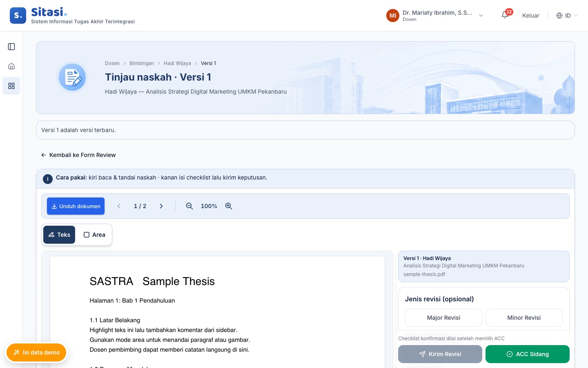Open Bimbingan breadcrumb link
The image size is (588, 368).
point(142,63)
